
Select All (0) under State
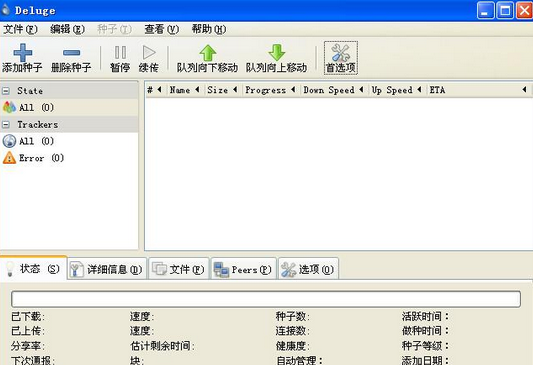69,107
